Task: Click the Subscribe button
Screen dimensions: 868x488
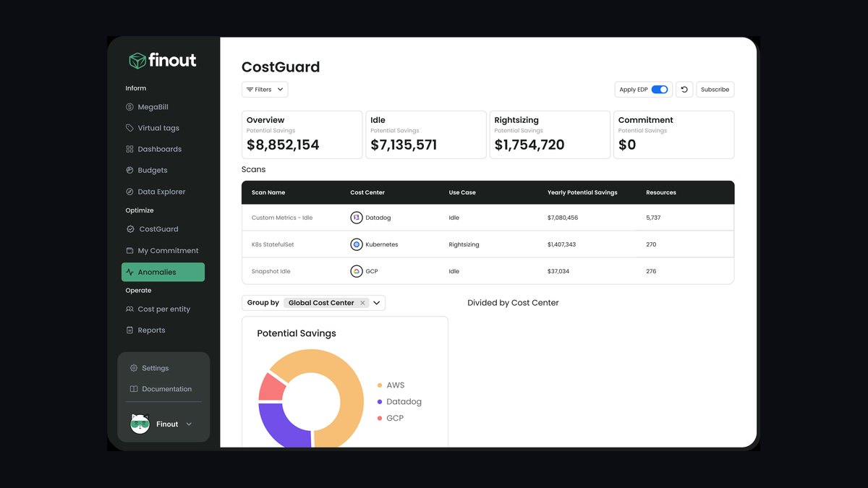Action: 715,90
